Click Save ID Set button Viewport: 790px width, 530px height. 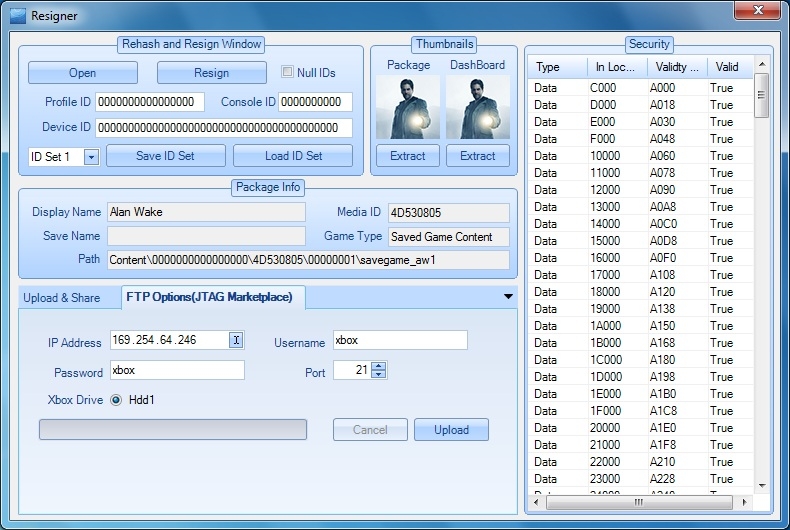click(x=165, y=156)
